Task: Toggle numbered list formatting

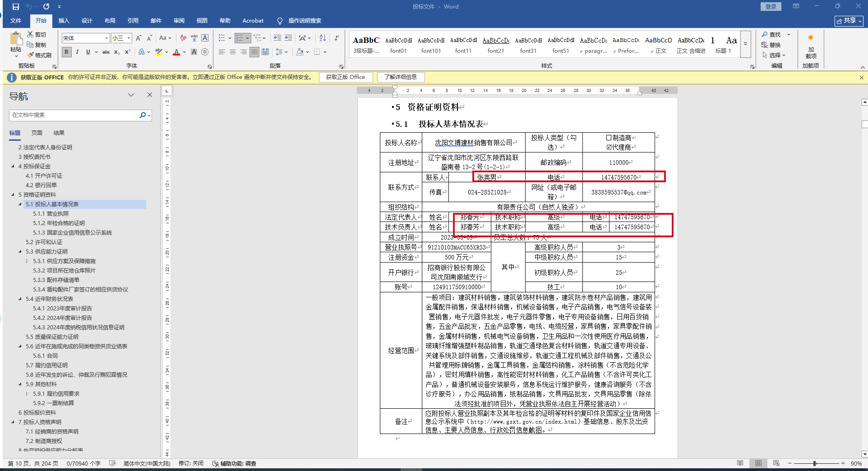Action: tap(240, 38)
